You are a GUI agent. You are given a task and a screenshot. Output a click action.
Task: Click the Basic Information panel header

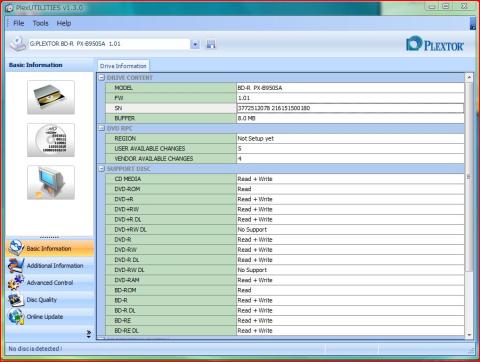click(x=49, y=65)
